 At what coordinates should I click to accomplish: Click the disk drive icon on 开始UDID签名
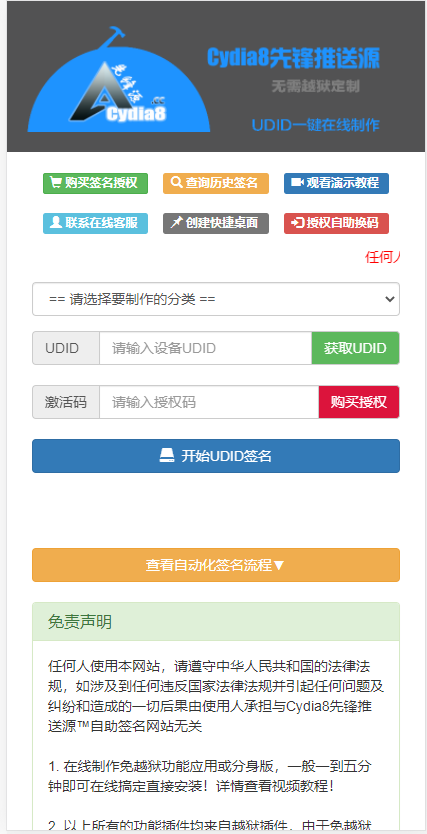coord(167,455)
